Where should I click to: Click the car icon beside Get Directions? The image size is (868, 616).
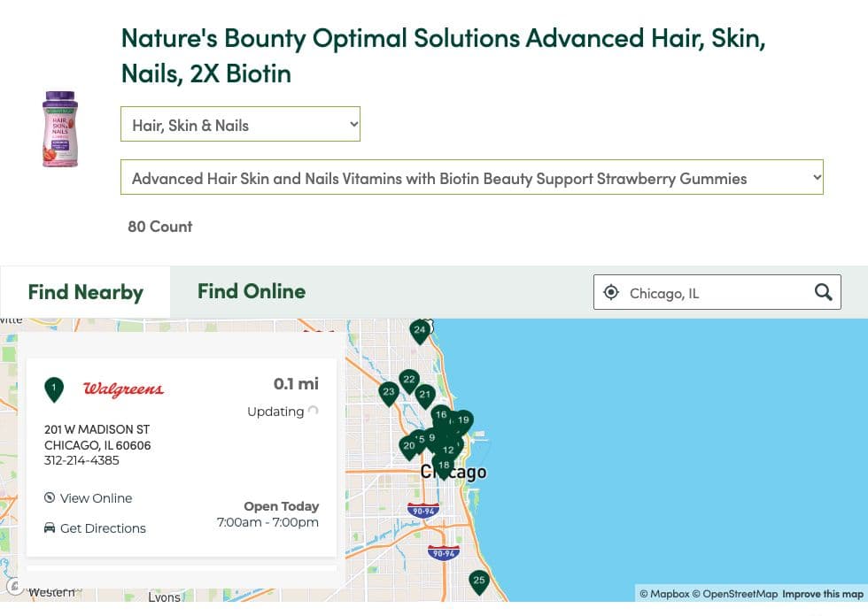(x=50, y=527)
